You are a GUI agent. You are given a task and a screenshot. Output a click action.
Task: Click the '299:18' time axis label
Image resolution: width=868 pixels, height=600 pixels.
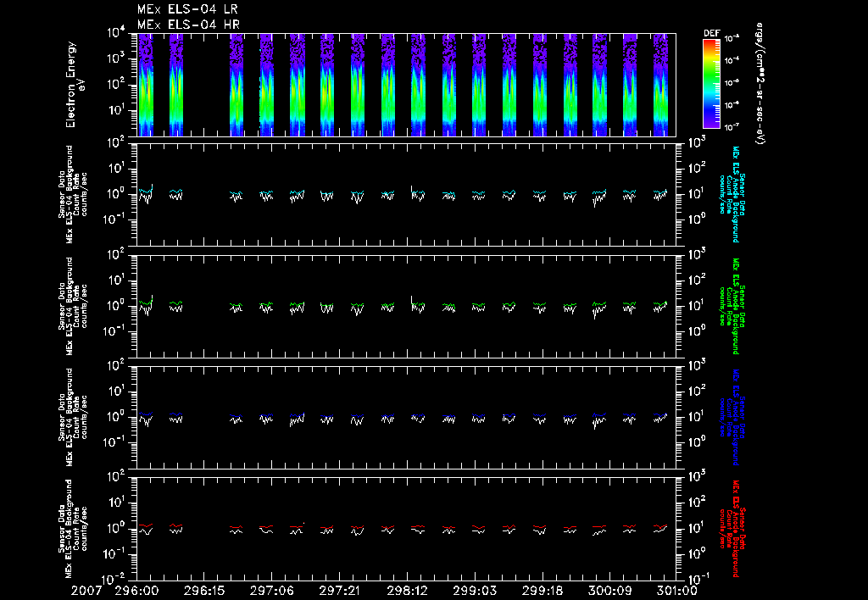point(542,591)
